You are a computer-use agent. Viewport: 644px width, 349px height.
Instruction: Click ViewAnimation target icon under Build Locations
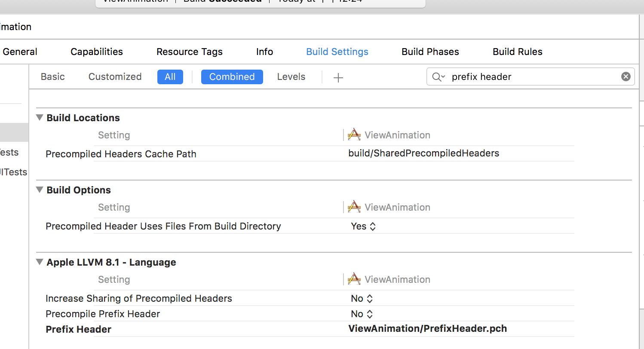tap(354, 135)
